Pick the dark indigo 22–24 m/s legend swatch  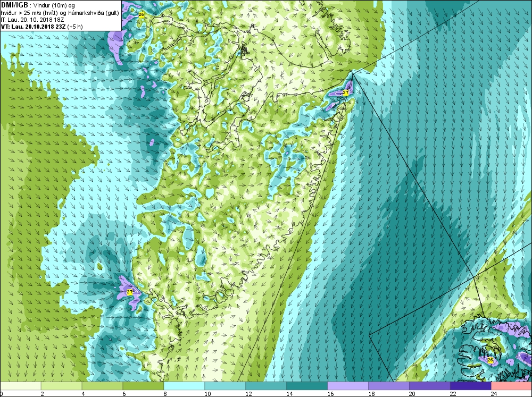(471, 386)
